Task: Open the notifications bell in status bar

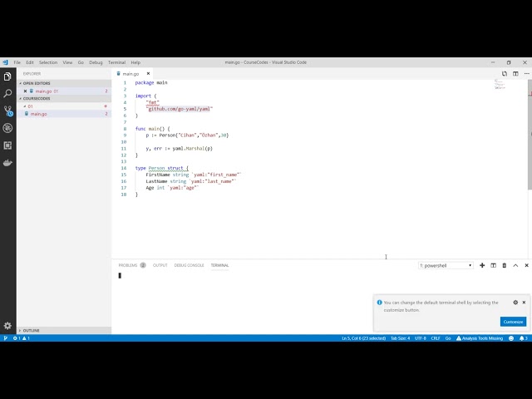Action: [x=524, y=338]
